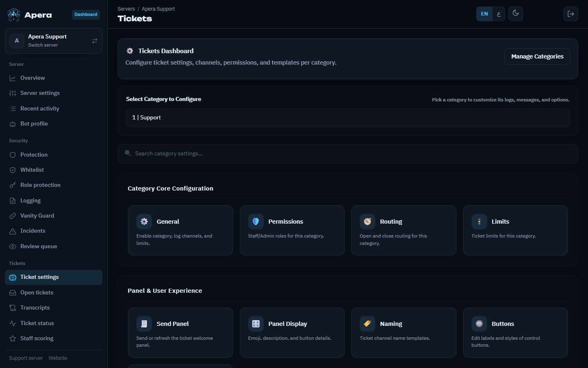
Task: Click the Apera logo icon
Action: pyautogui.click(x=14, y=15)
